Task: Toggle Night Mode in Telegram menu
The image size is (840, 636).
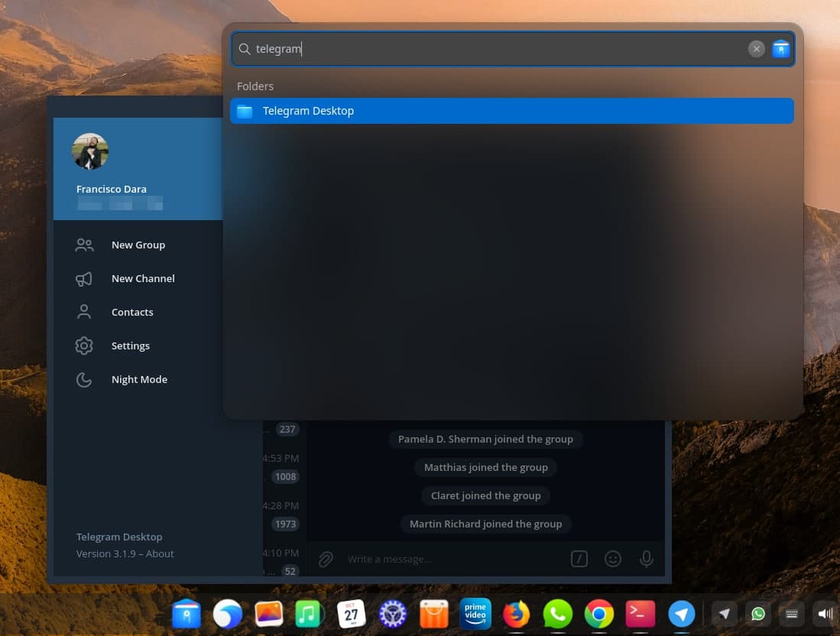Action: coord(138,379)
